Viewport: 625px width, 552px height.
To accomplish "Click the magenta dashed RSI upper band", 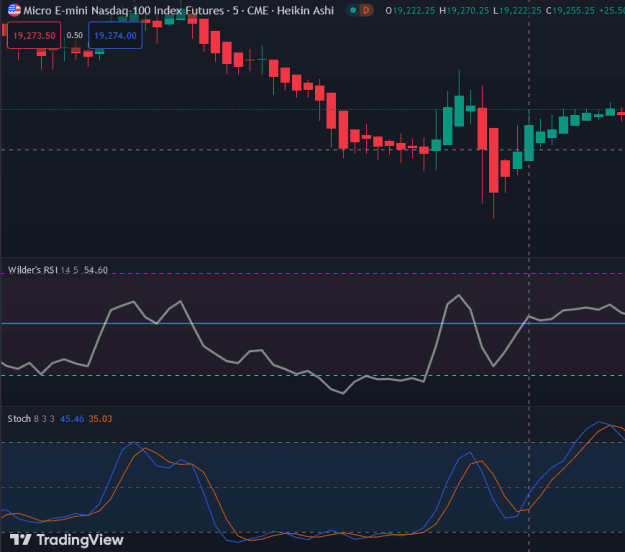I will pos(312,273).
